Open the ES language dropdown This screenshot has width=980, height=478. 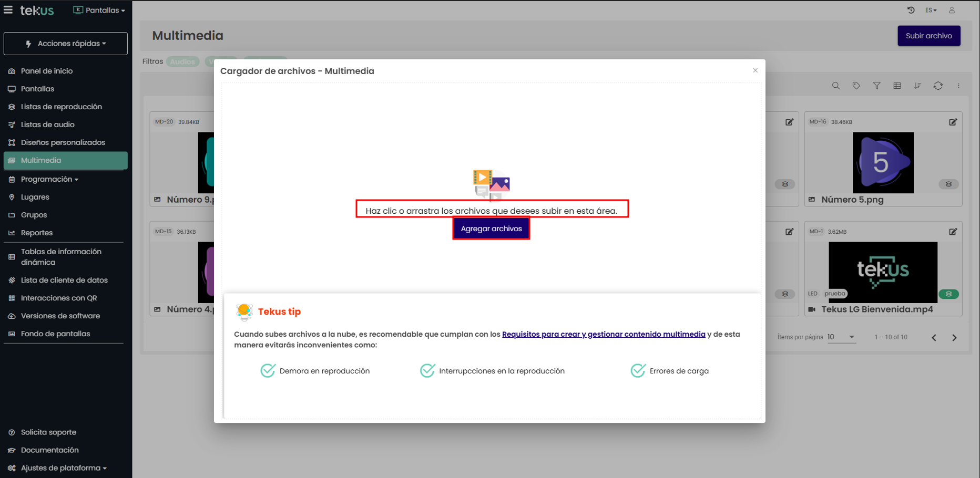point(931,10)
